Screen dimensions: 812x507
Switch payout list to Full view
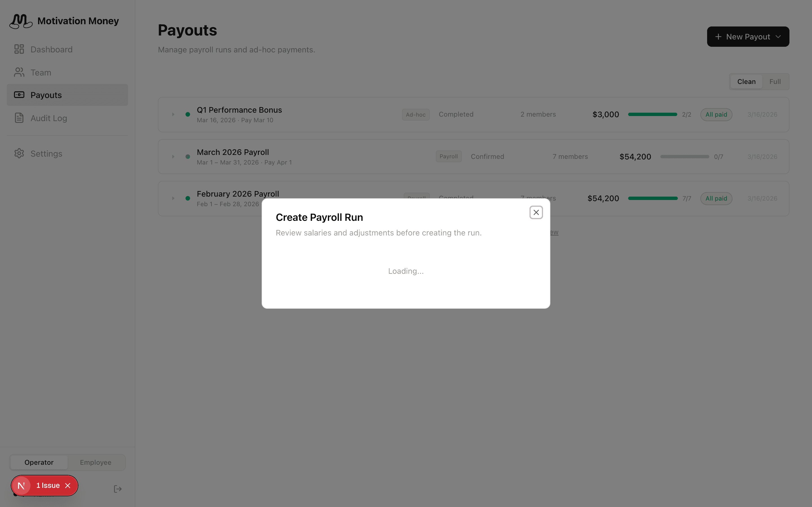(x=775, y=82)
